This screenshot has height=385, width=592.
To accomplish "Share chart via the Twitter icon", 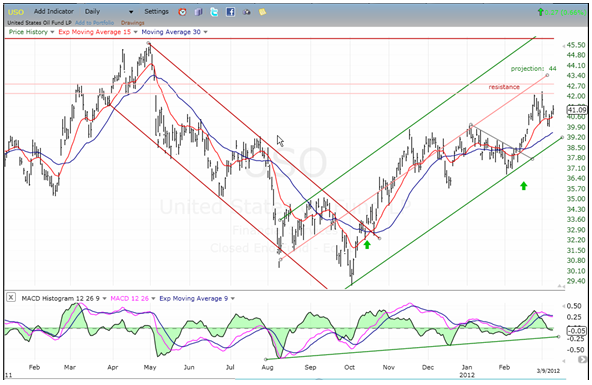I will click(x=214, y=12).
